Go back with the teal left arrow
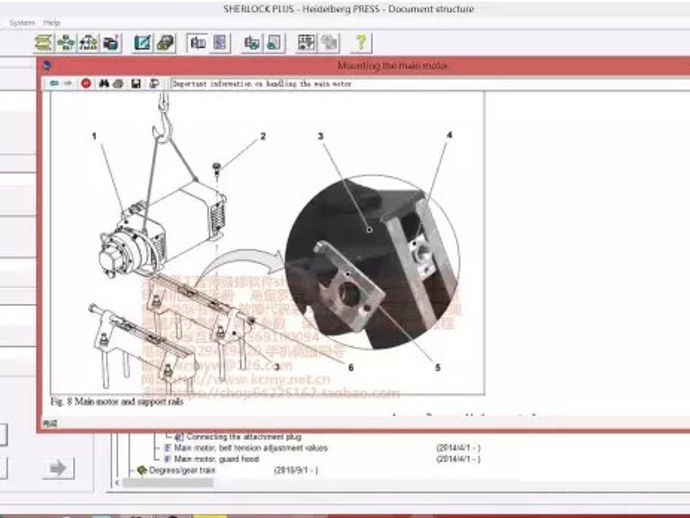 click(54, 83)
